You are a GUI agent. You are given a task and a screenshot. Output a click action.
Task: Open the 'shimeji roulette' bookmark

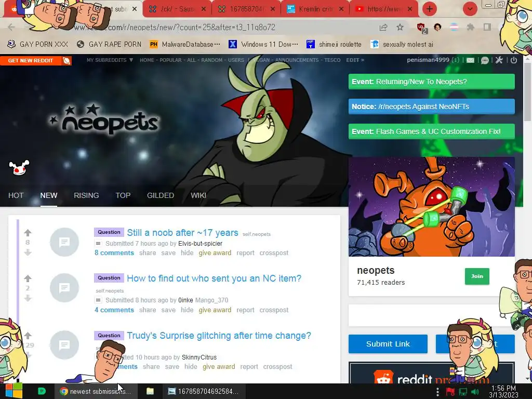click(x=334, y=44)
